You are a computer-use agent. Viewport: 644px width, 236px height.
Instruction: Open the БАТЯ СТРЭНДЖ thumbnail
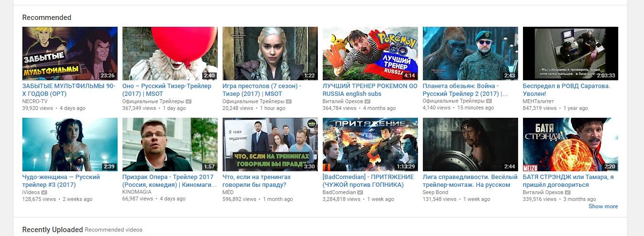tap(571, 145)
